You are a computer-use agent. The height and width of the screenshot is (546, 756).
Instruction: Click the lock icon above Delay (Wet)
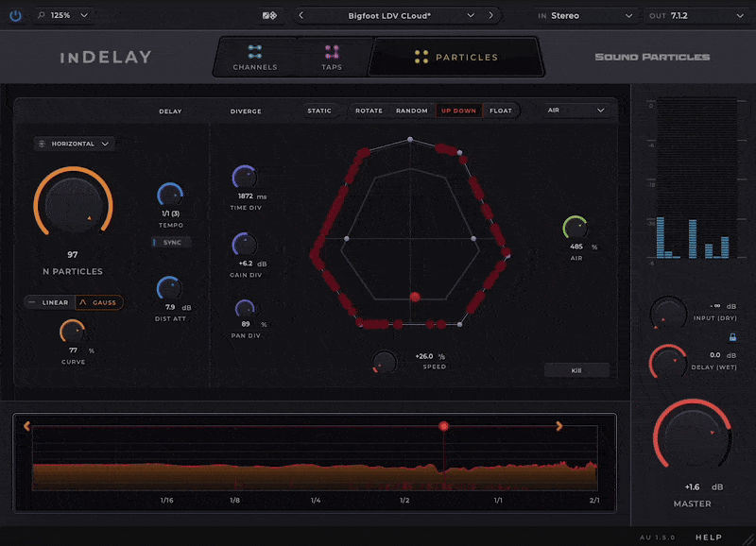[732, 337]
